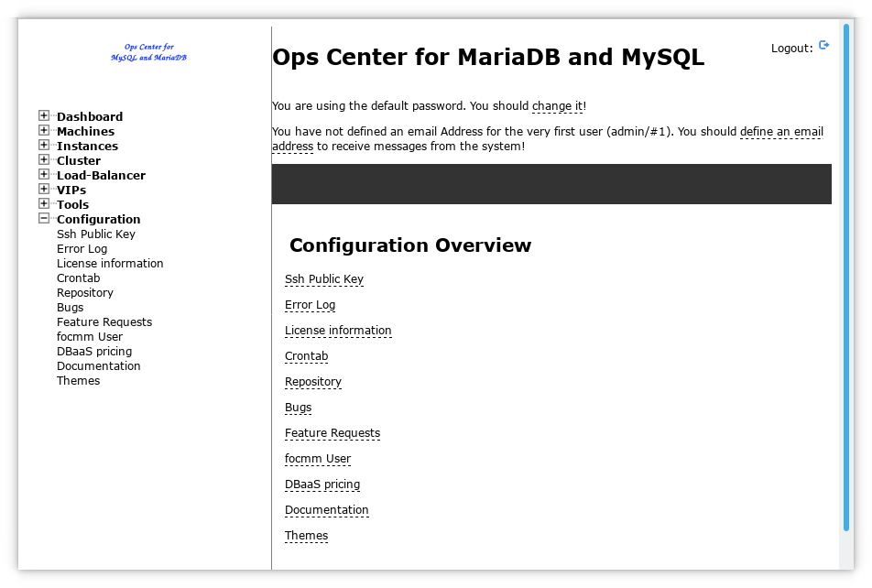The image size is (872, 588).
Task: Open Machines in the sidebar
Action: [86, 131]
